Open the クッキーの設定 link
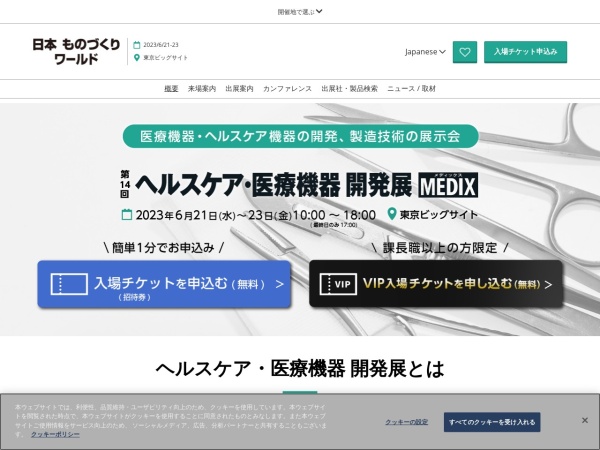 pos(406,422)
